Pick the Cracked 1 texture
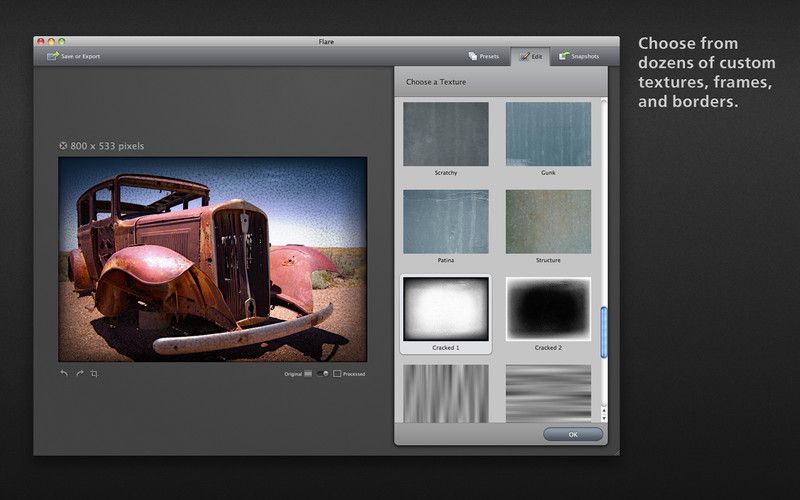 (x=445, y=309)
